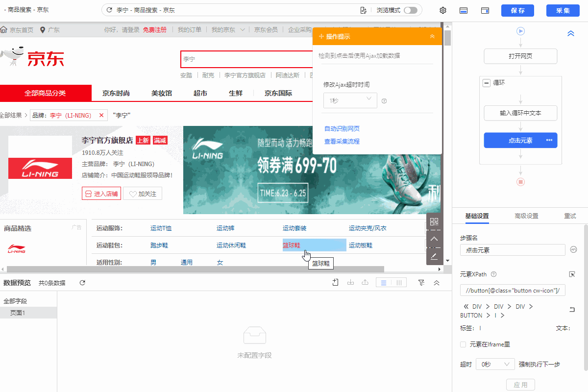This screenshot has height=392, width=588.
Task: Click the 保存 save button
Action: click(x=517, y=10)
